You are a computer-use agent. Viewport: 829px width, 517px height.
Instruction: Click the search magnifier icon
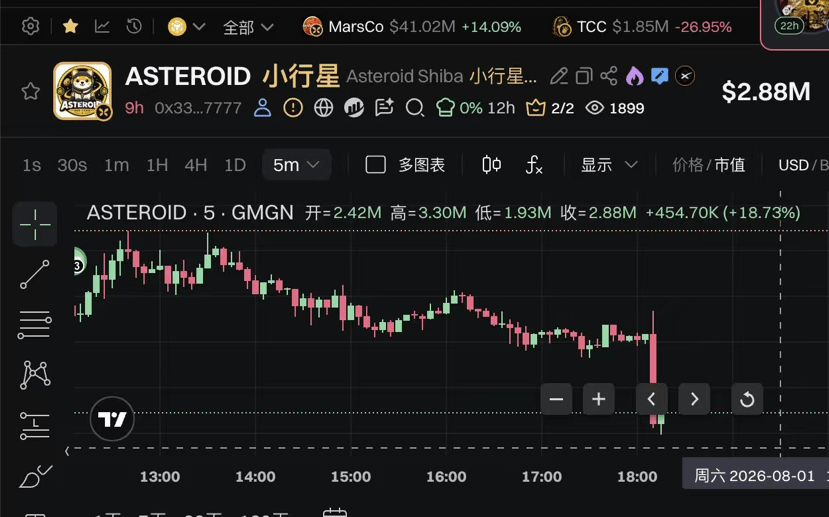[x=415, y=108]
